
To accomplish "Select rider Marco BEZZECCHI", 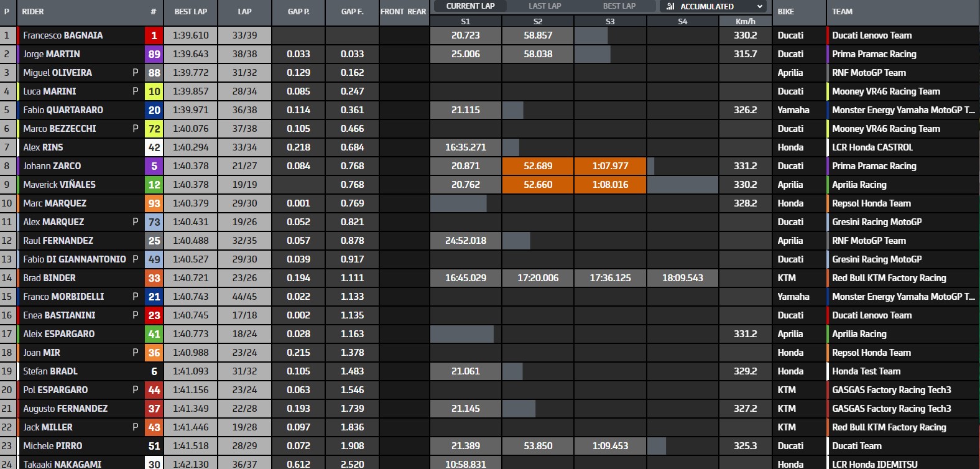I will (x=60, y=129).
